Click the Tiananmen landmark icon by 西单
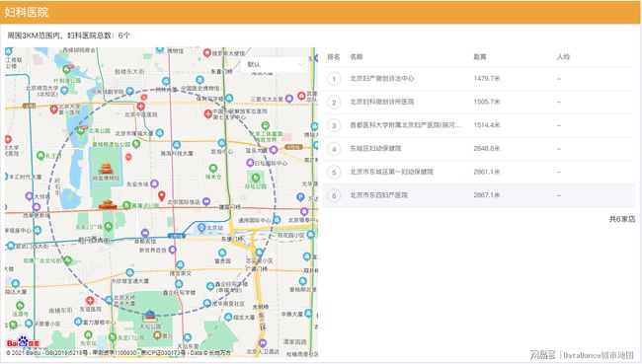The height and width of the screenshot is (364, 642). pyautogui.click(x=108, y=204)
